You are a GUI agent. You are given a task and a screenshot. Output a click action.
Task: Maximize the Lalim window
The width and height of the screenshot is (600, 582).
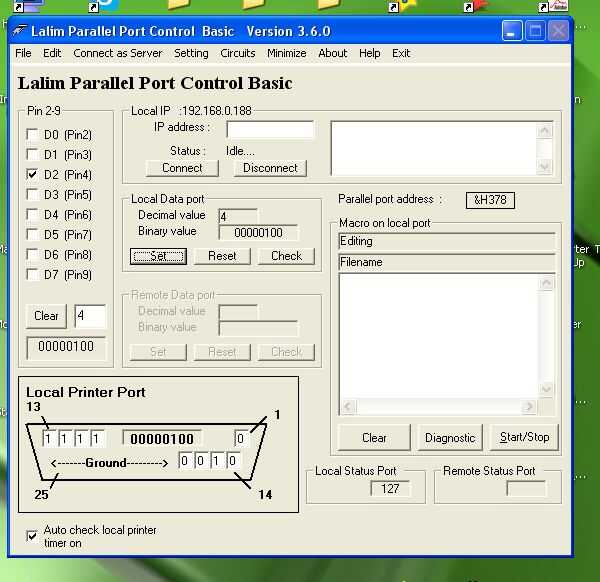[x=535, y=31]
